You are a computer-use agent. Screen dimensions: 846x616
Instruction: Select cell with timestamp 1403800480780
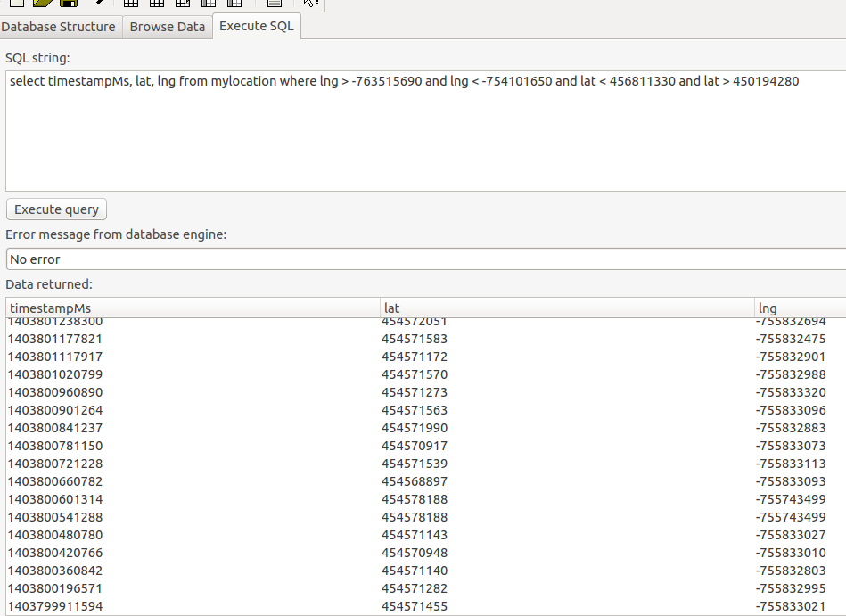tap(193, 535)
